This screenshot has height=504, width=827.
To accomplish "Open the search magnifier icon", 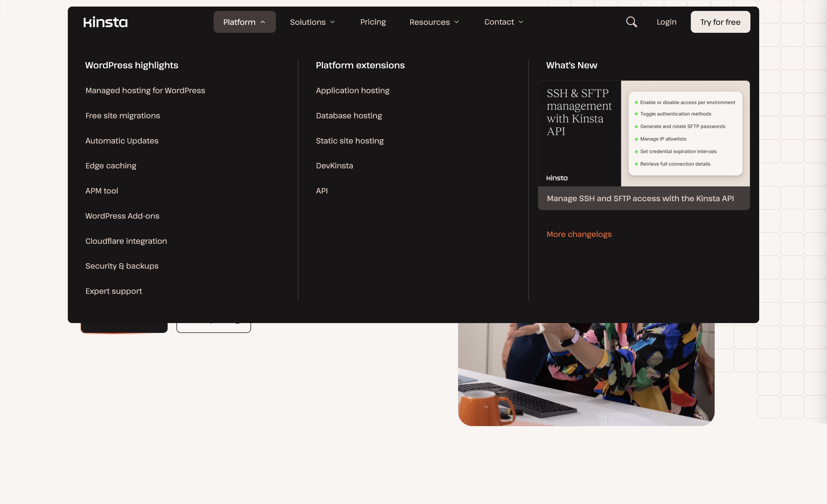I will pos(631,22).
